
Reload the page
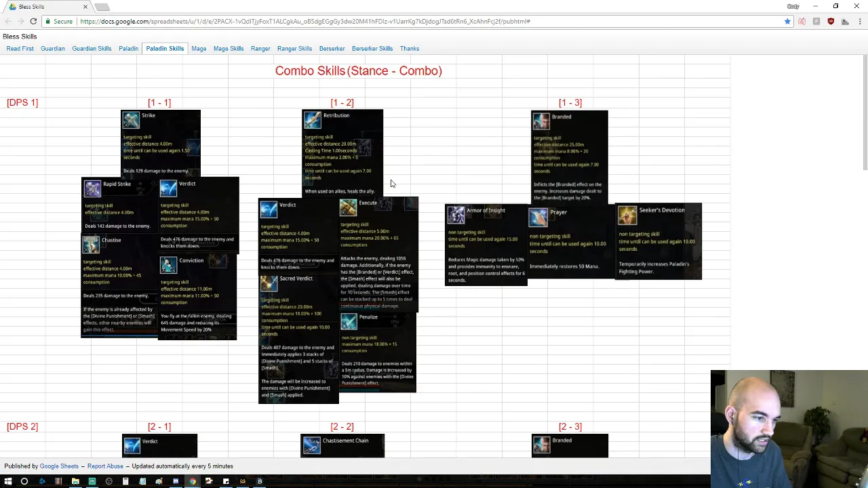[x=33, y=22]
